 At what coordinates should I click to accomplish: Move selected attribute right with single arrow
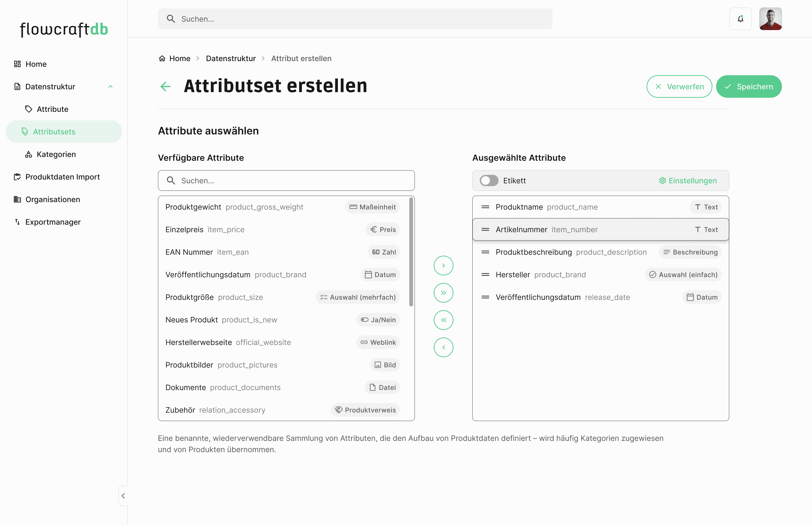[443, 266]
